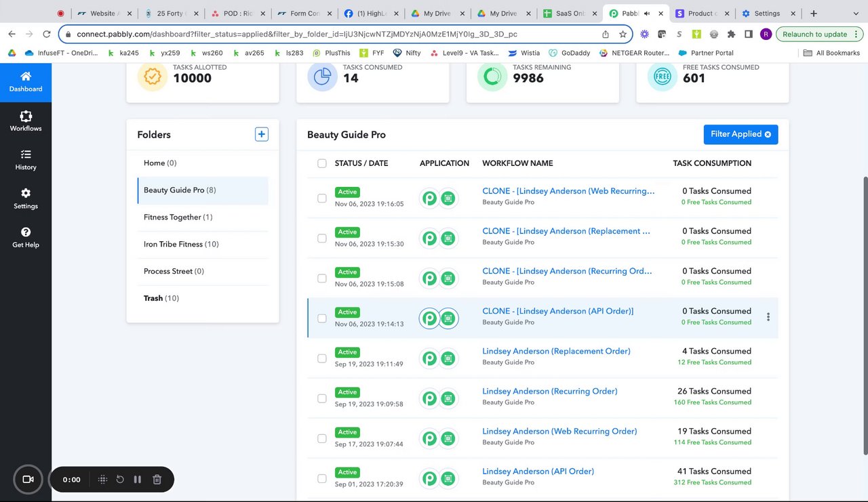Screen dimensions: 868x502
Task: Click the recorder drag-handle grid icon
Action: (102, 480)
